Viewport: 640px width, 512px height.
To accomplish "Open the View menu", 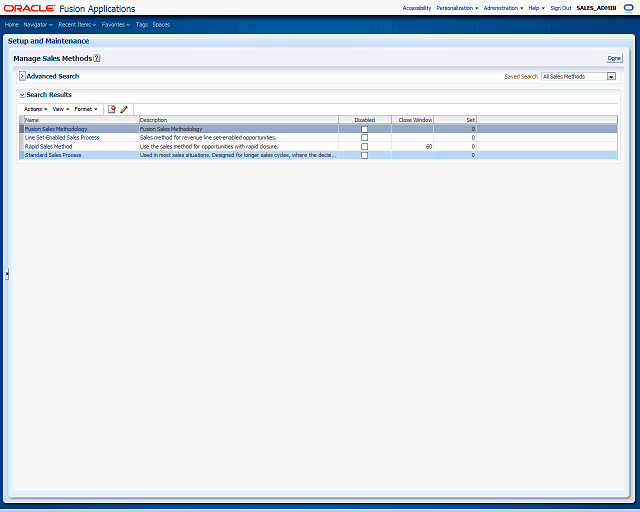I will coord(61,109).
